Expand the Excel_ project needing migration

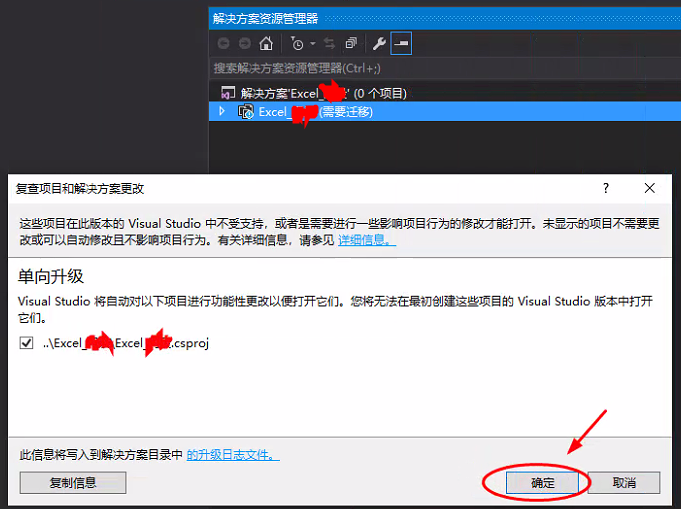coord(222,111)
